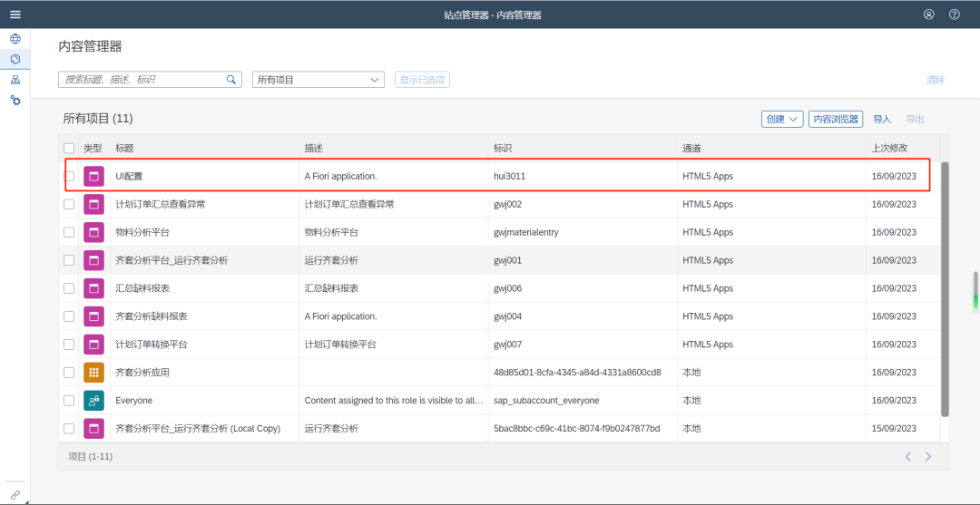Viewport: 980px width, 505px height.
Task: Click the 项目 (1-11) footer text
Action: click(91, 457)
